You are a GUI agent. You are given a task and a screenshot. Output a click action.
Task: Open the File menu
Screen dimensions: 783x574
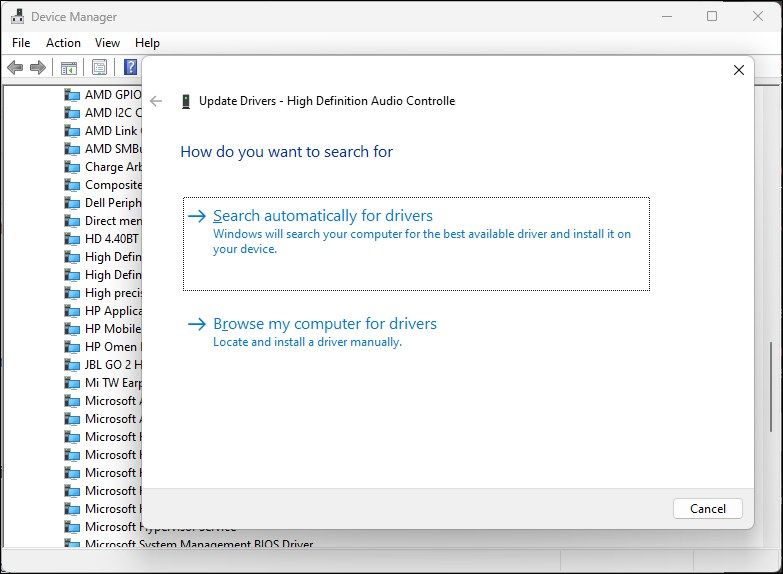pyautogui.click(x=21, y=43)
